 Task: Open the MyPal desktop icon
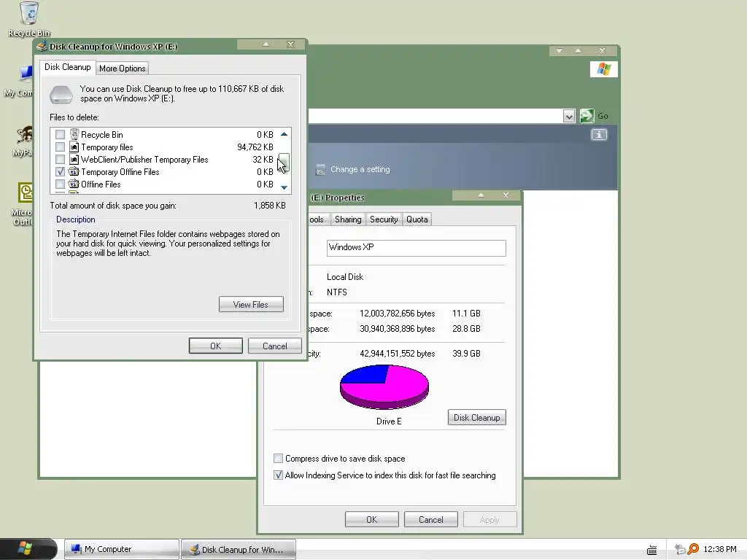23,141
